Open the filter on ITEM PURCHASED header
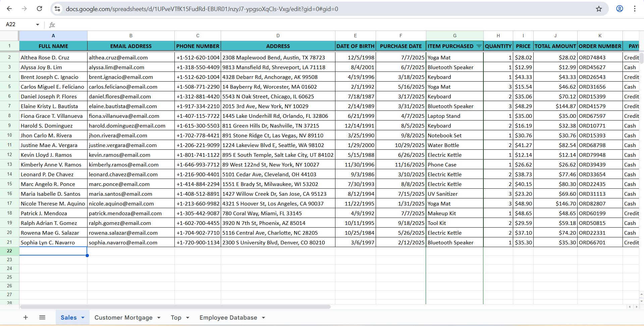This screenshot has width=644, height=326. point(479,46)
